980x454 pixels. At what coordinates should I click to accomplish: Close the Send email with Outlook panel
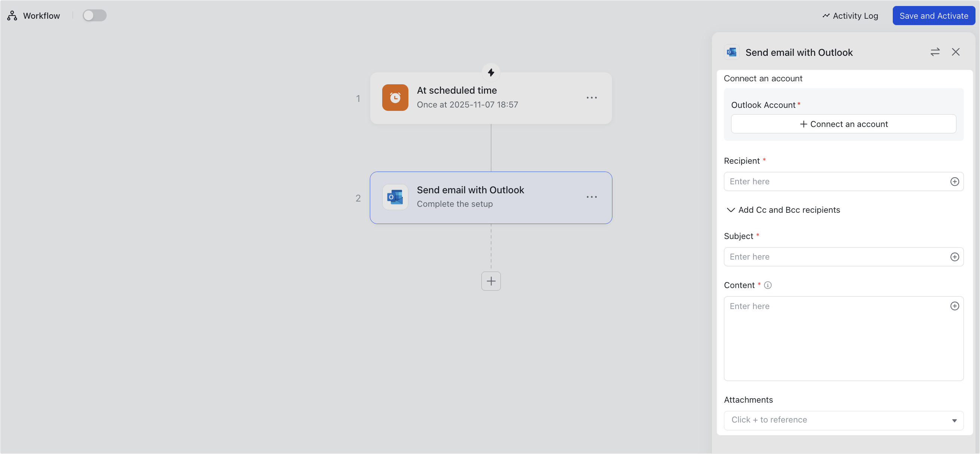[955, 52]
